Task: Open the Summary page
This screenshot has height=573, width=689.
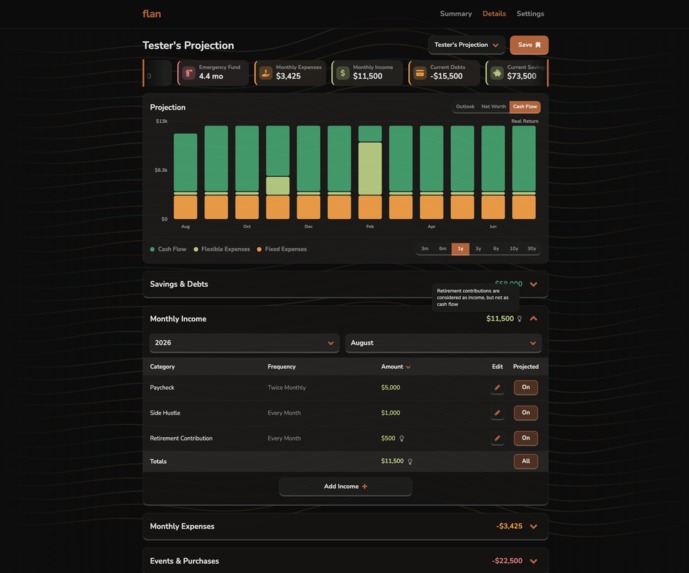Action: click(456, 14)
